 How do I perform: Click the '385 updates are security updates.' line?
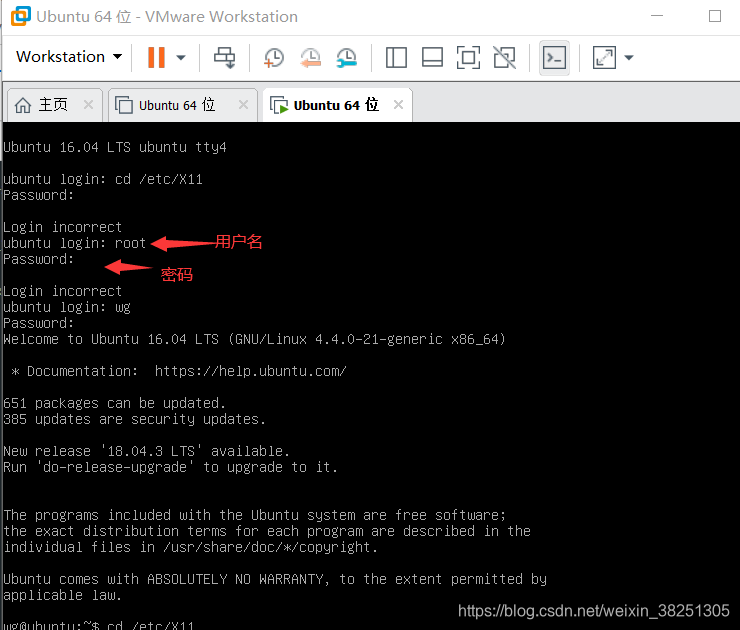tap(135, 420)
